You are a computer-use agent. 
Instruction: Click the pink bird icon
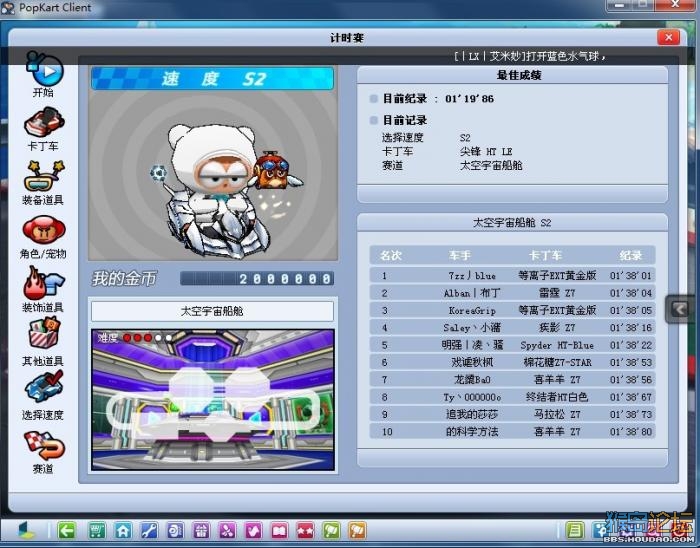point(253,531)
